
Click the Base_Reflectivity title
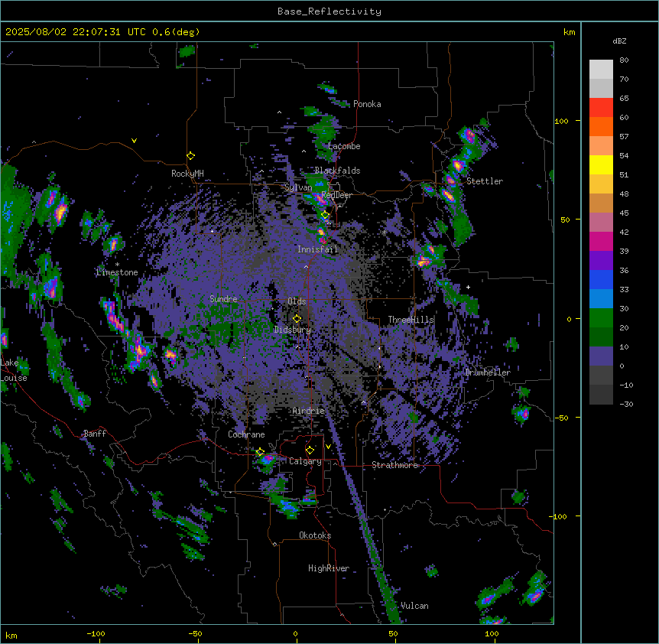click(x=329, y=11)
